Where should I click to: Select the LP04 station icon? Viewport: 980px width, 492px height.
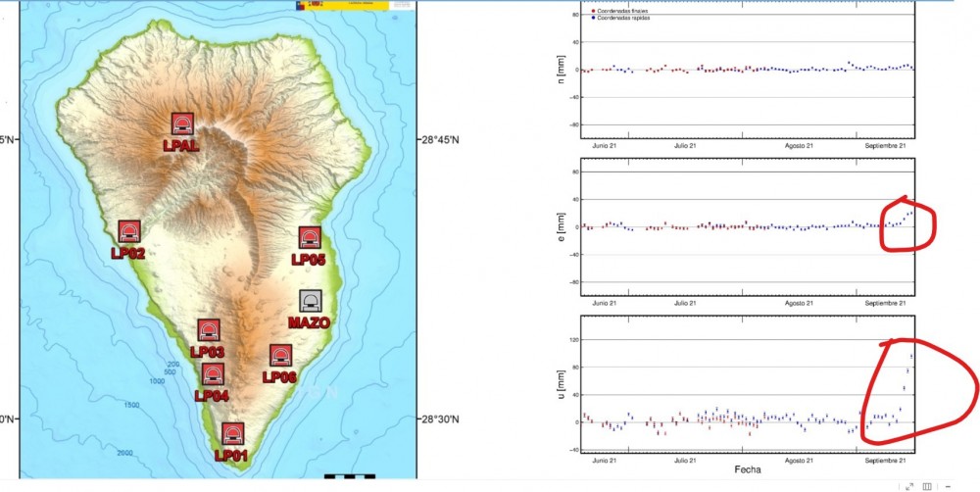point(213,373)
